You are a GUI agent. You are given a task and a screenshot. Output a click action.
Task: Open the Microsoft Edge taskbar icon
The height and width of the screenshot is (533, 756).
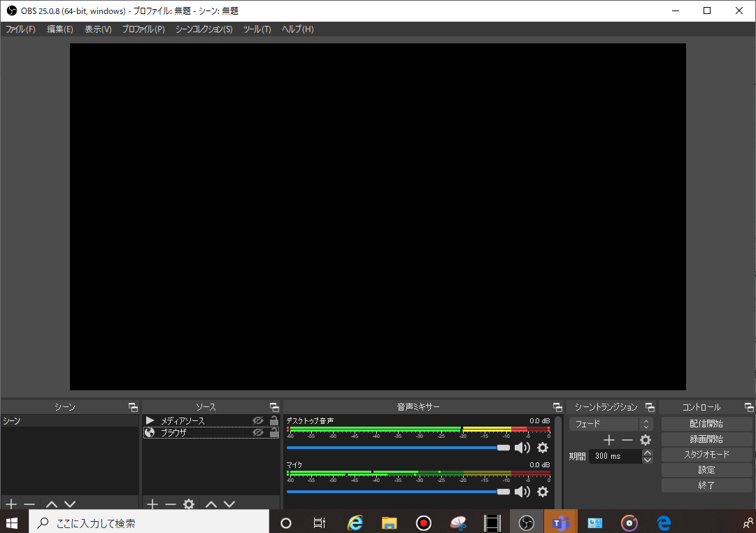664,523
